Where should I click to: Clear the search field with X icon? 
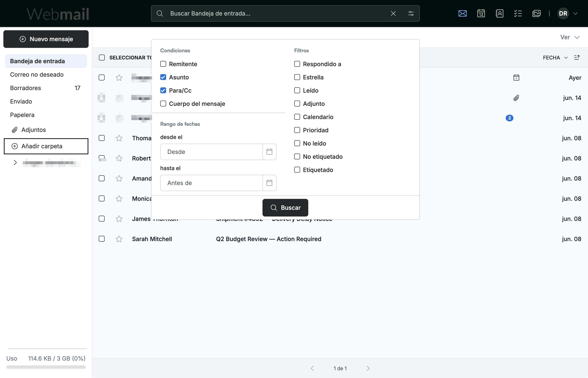click(393, 13)
